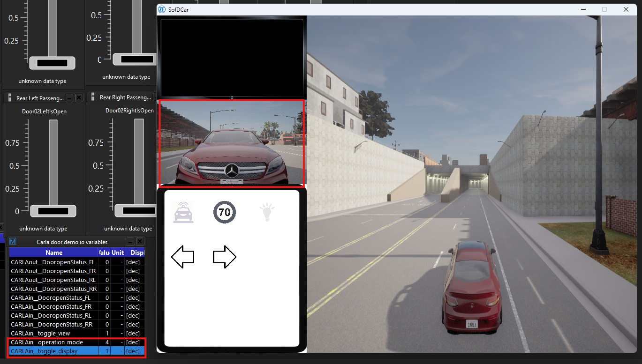642x364 pixels.
Task: Click the Name column header in the variables table
Action: [x=54, y=252]
